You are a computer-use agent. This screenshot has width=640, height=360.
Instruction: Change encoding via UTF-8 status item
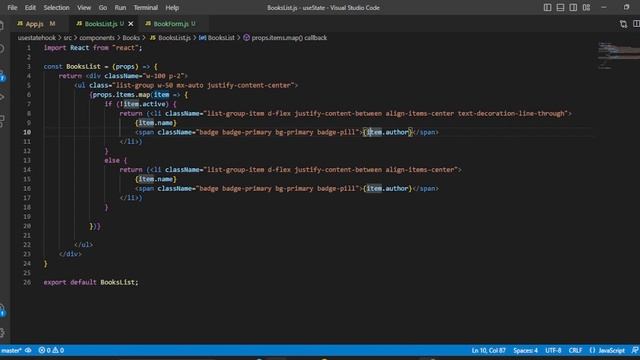pos(553,351)
